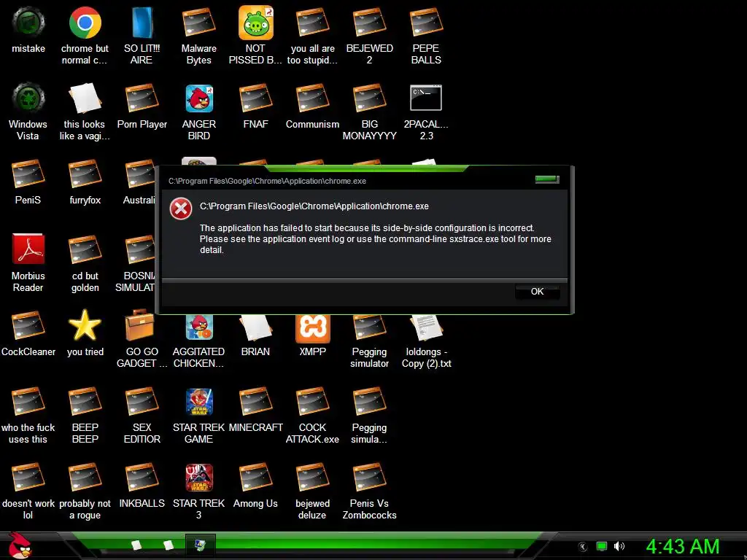The height and width of the screenshot is (560, 747).
Task: Click the STAR TREK 3 icon
Action: (198, 491)
